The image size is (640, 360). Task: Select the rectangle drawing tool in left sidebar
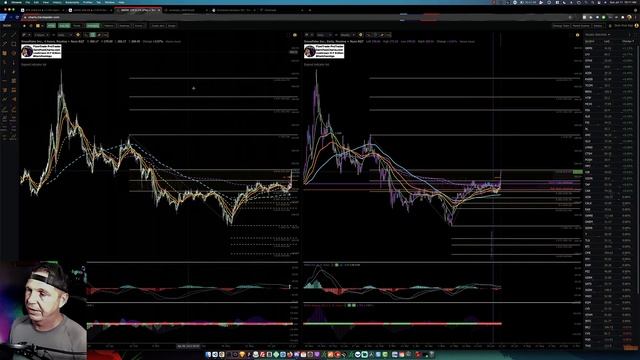(13, 44)
